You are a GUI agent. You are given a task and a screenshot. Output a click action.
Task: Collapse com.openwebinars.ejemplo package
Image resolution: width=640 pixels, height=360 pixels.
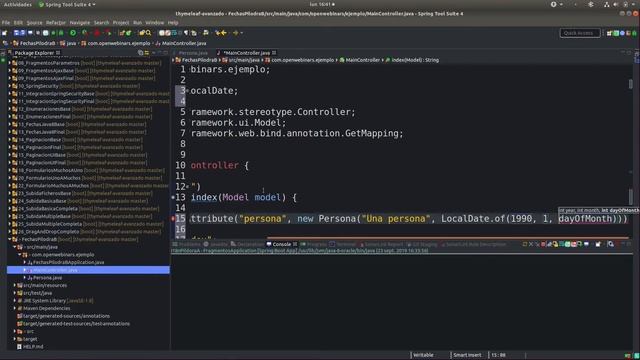pyautogui.click(x=20, y=255)
